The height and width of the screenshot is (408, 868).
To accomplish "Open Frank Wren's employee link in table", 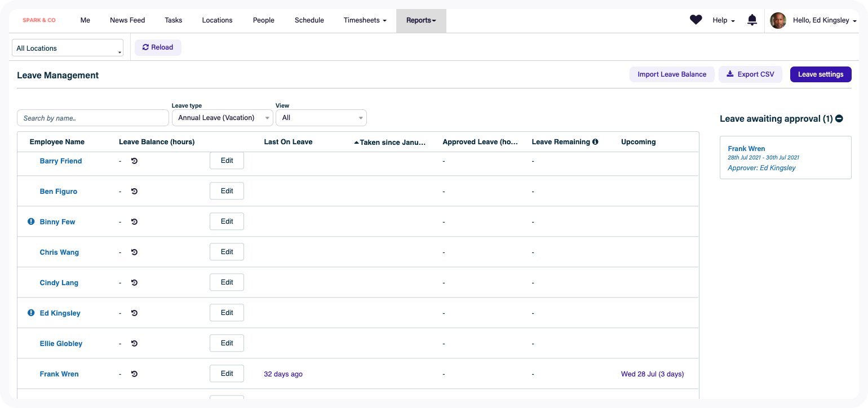I will (59, 374).
